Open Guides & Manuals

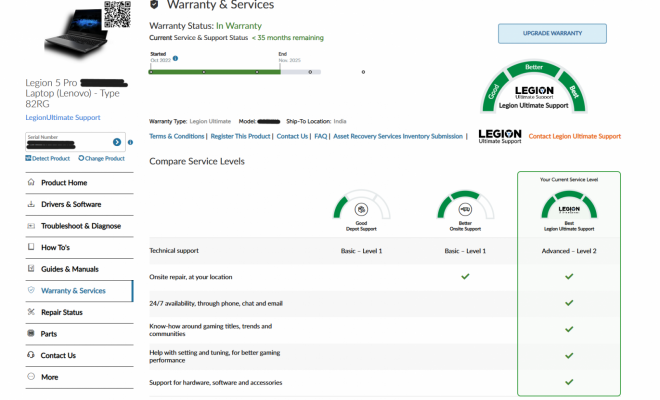pyautogui.click(x=79, y=269)
